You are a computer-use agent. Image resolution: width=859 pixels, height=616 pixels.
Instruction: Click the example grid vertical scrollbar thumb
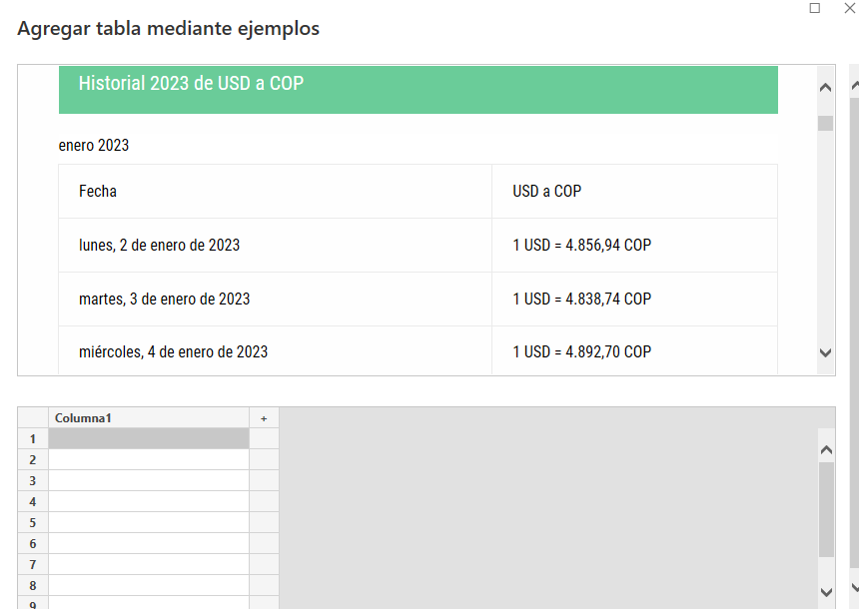point(826,509)
